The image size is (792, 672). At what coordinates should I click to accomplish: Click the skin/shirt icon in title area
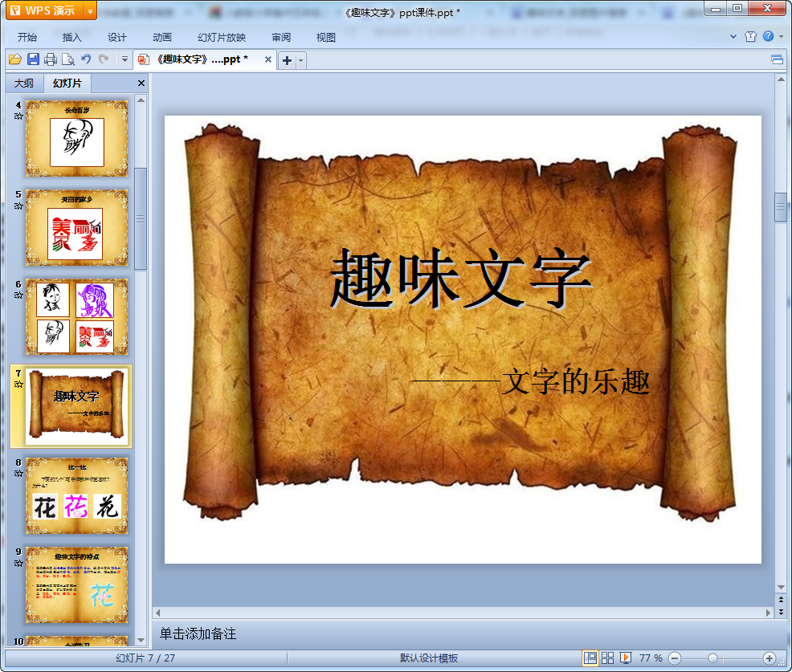750,36
